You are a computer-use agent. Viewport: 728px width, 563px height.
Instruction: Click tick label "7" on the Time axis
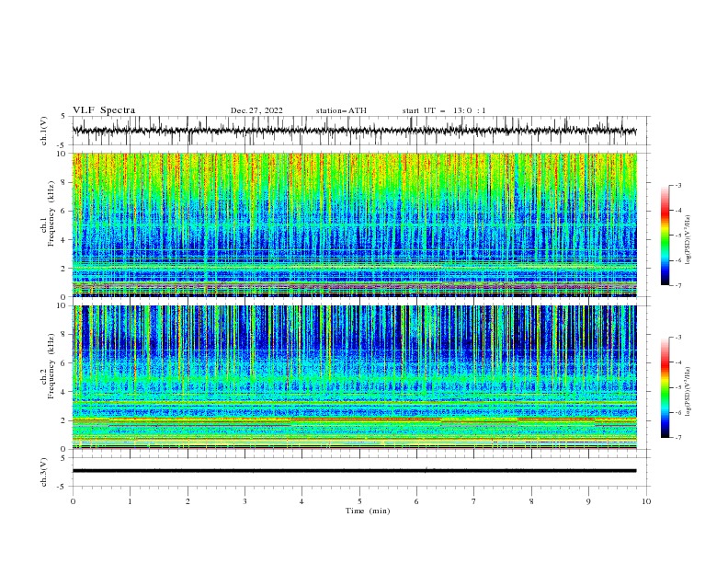[x=474, y=501]
